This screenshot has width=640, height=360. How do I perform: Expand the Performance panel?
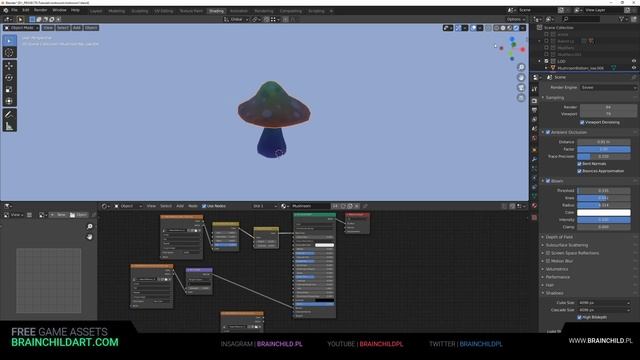pyautogui.click(x=558, y=277)
